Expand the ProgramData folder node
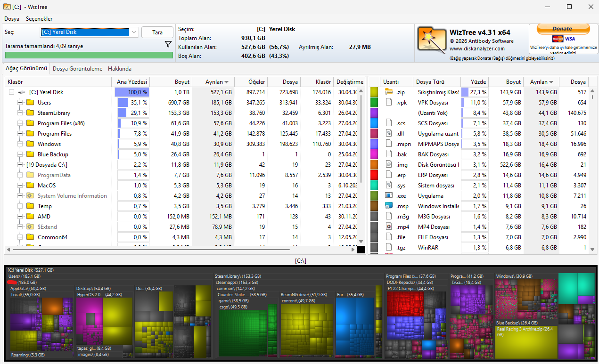599x364 pixels. tap(20, 175)
